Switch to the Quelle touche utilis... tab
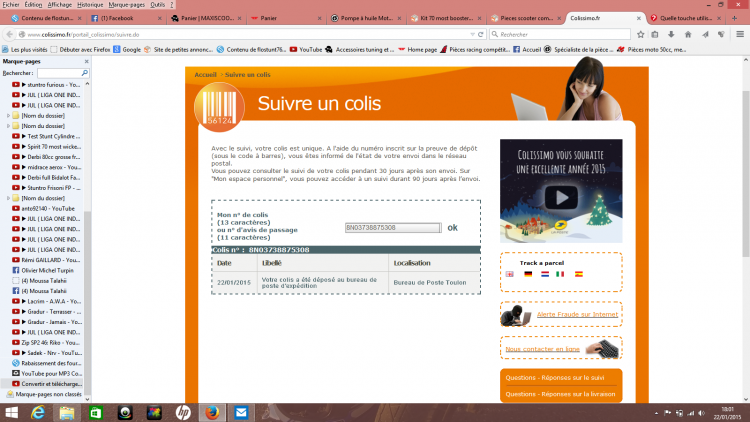 pos(685,18)
